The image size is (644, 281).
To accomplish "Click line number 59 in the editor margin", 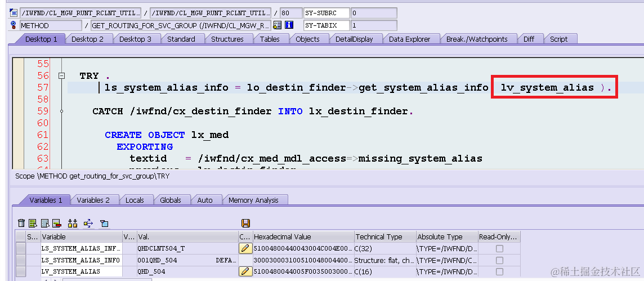I will (x=43, y=111).
